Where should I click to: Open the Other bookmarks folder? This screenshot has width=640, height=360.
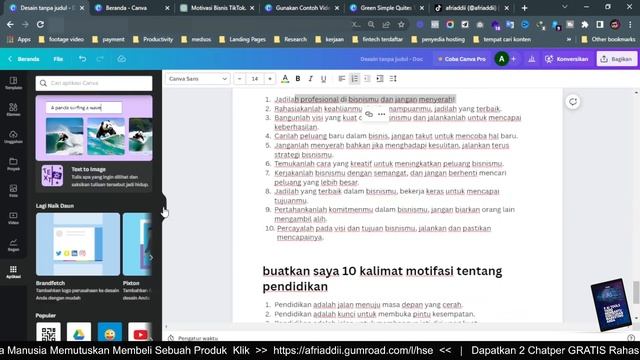(x=608, y=39)
